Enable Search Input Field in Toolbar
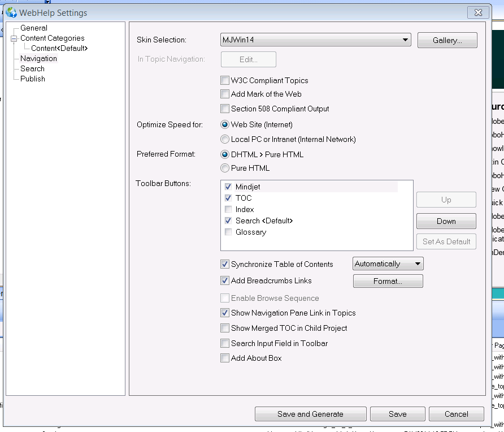Image resolution: width=504 pixels, height=432 pixels. 225,343
